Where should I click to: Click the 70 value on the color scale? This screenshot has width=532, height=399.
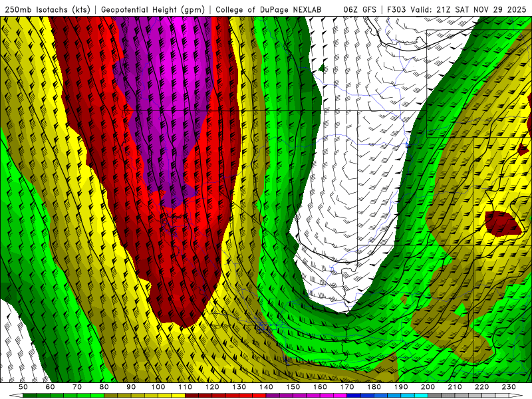(77, 387)
